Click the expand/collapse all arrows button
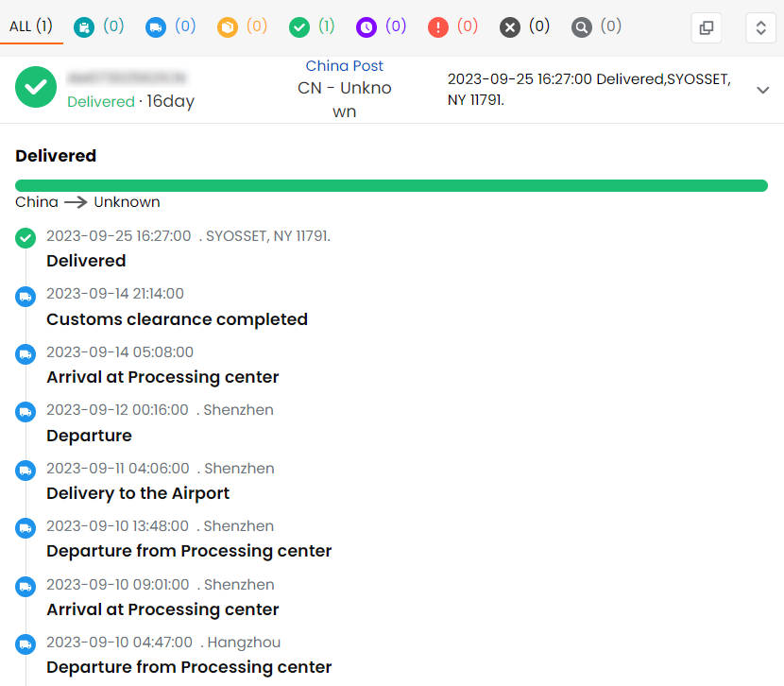The image size is (784, 686). click(760, 27)
